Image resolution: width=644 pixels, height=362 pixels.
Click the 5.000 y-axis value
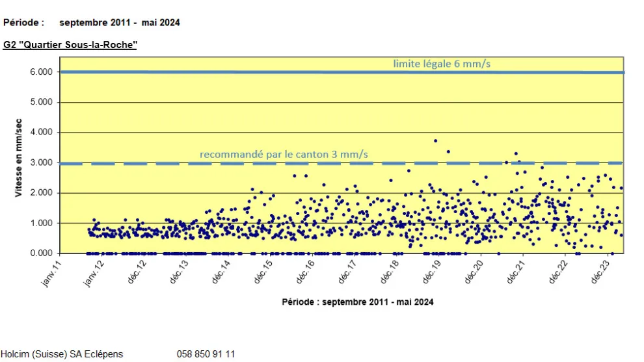[x=42, y=102]
